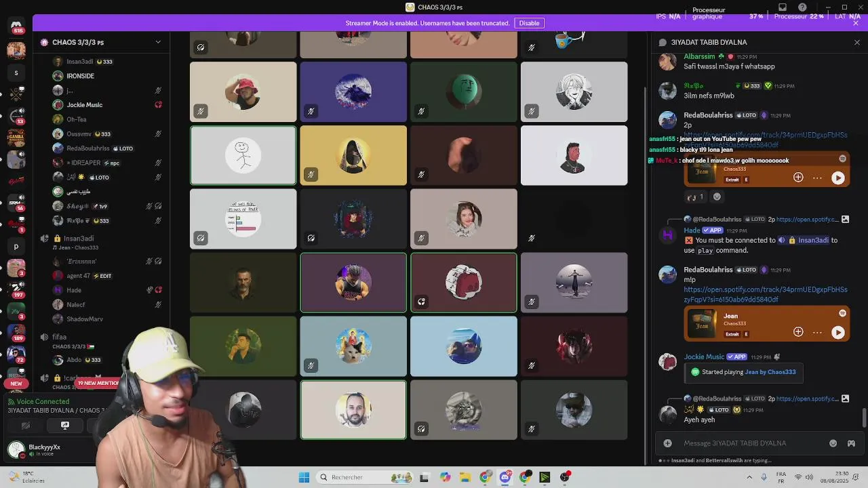Click the image attachment icon in Hade's reply preview
Viewport: 868px width, 488px height.
845,220
